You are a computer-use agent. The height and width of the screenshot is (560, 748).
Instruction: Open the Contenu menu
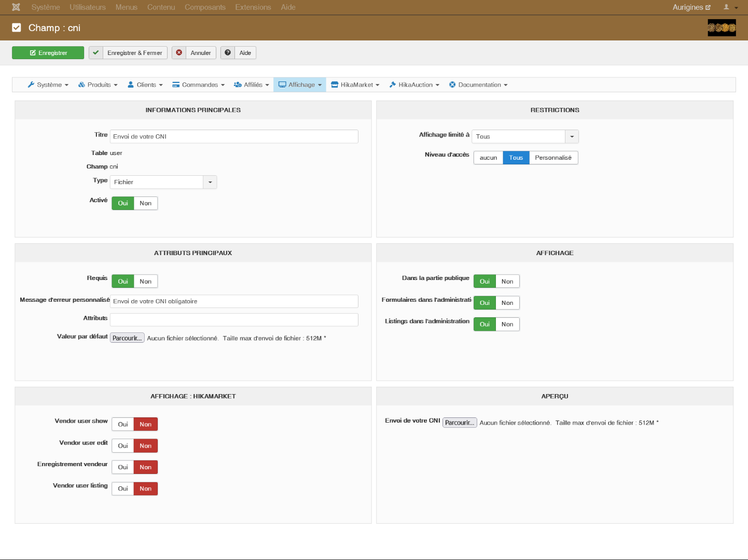[x=161, y=7]
